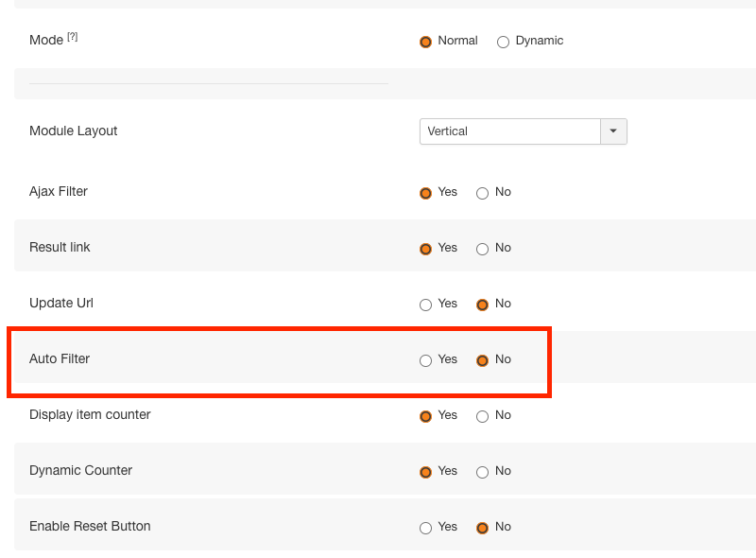Enable Result link with Yes

pos(425,249)
